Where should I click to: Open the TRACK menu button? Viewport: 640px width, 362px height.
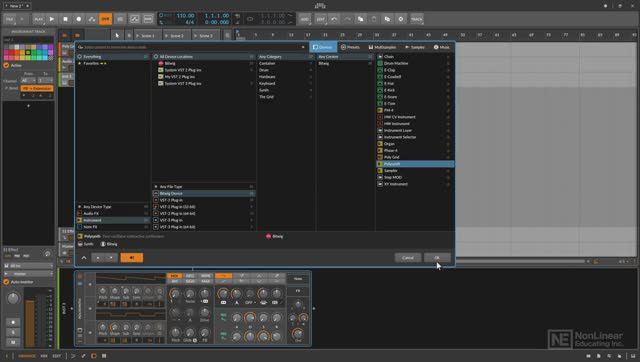pyautogui.click(x=417, y=19)
